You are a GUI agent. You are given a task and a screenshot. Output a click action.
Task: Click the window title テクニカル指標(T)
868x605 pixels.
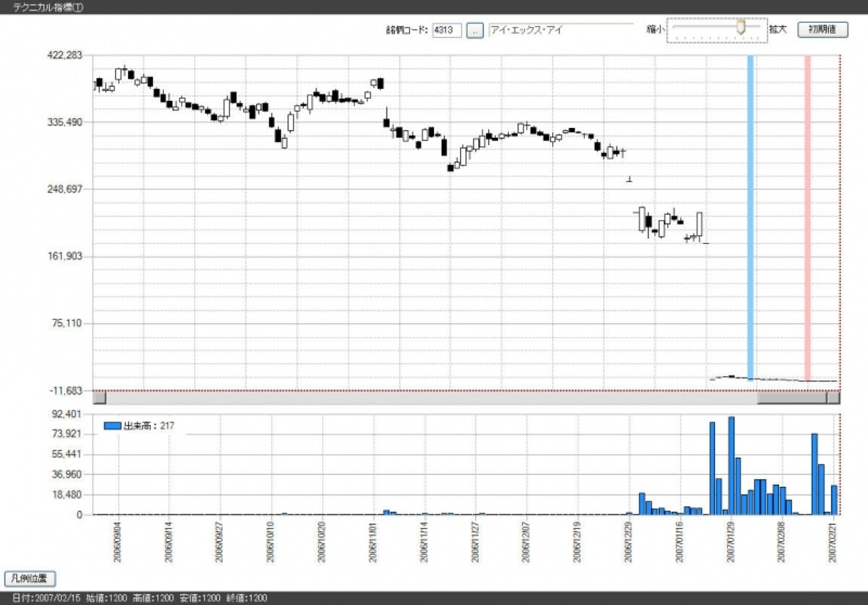48,7
